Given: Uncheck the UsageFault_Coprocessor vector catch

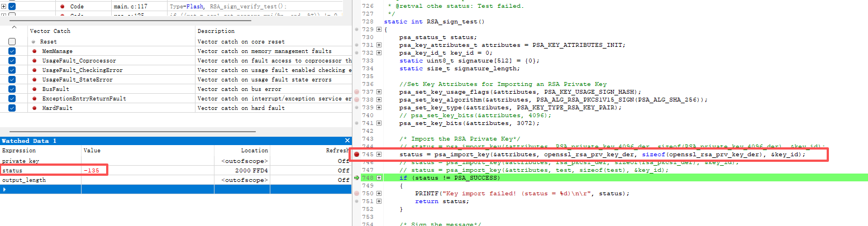Looking at the screenshot, I should click(x=12, y=60).
